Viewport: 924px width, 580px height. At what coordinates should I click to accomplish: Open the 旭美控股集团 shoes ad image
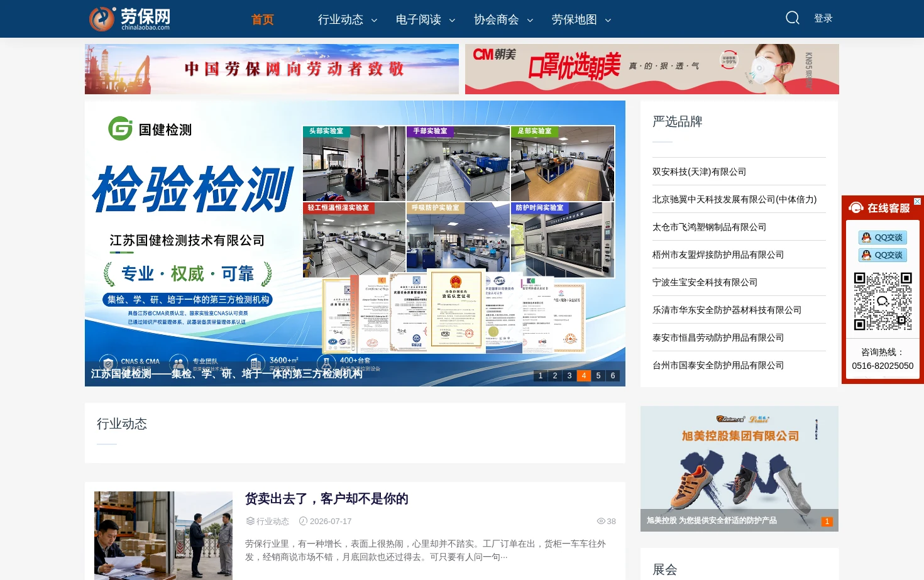click(x=739, y=469)
